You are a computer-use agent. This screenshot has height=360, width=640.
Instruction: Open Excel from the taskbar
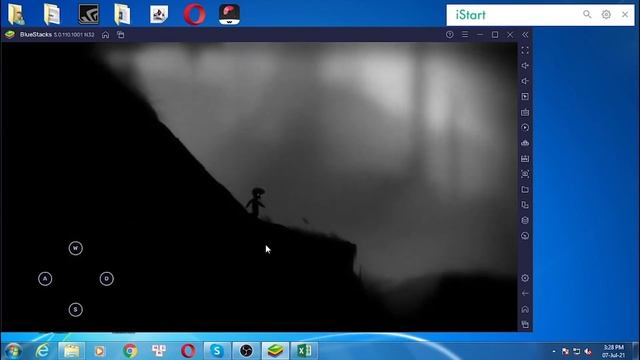[x=304, y=351]
